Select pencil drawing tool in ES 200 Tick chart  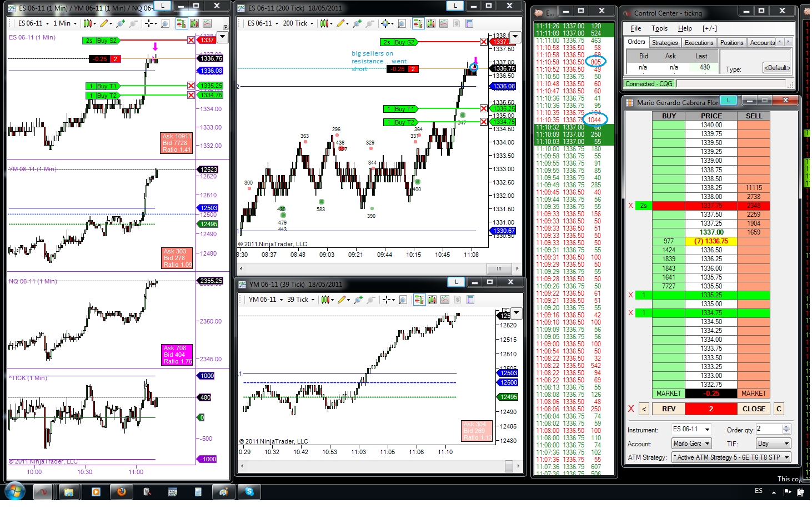[342, 23]
